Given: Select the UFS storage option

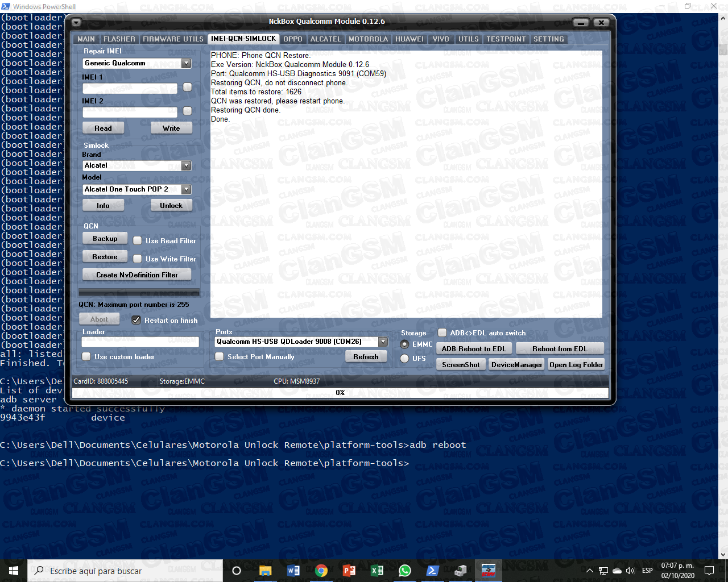Looking at the screenshot, I should tap(405, 358).
